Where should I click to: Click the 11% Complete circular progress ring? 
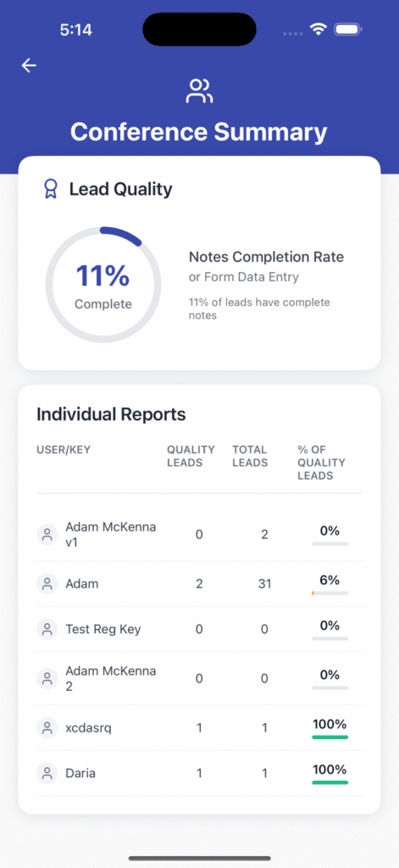[103, 285]
